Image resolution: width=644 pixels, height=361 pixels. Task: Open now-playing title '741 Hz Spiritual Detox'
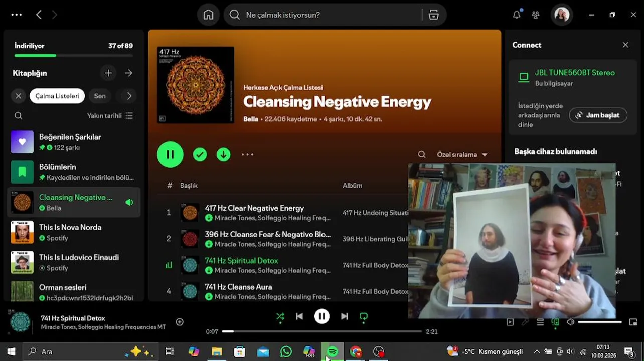coord(73,318)
